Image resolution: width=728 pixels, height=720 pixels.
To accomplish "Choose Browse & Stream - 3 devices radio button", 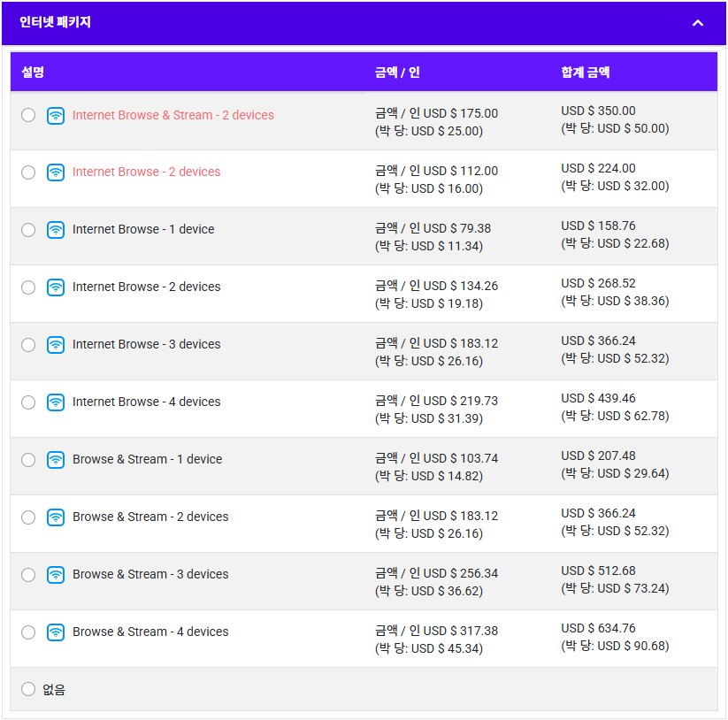I will pos(28,575).
